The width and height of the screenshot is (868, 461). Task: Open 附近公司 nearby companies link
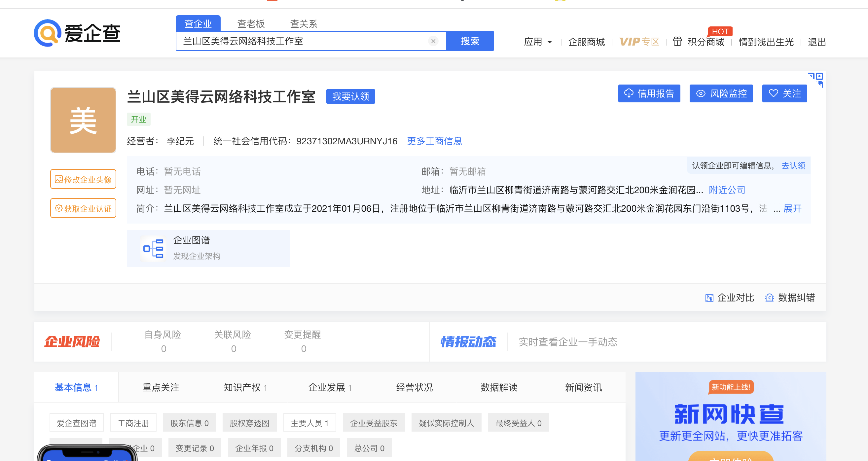727,190
